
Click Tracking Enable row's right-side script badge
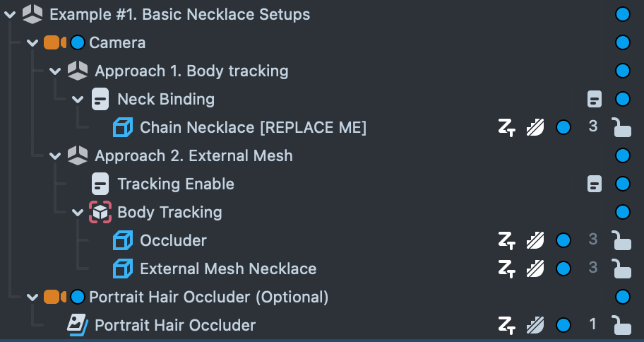coord(595,184)
